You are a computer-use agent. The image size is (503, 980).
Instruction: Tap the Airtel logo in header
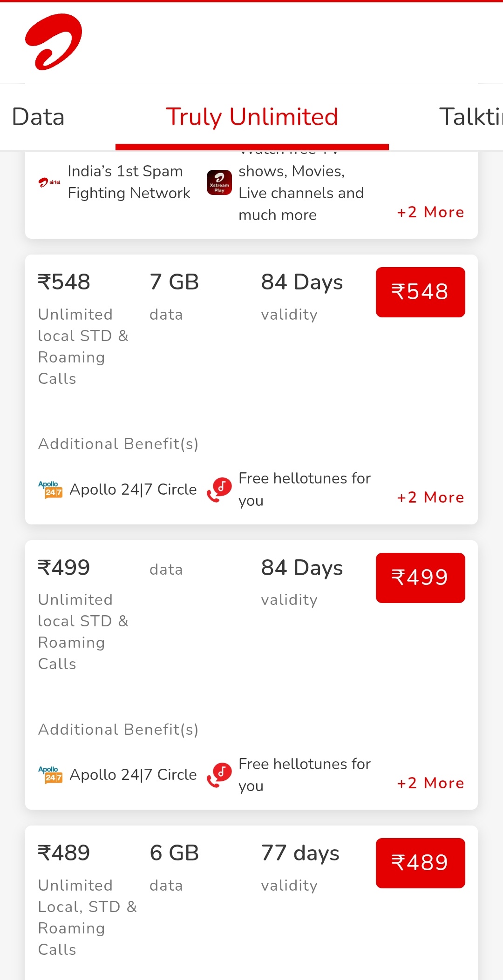pos(54,42)
